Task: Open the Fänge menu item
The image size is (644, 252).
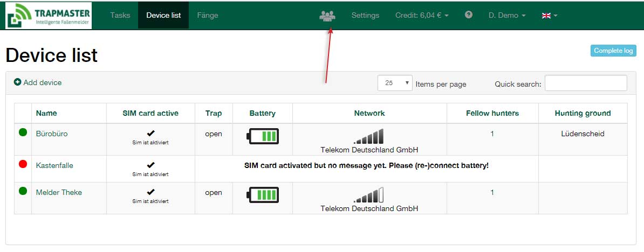Action: pos(208,15)
